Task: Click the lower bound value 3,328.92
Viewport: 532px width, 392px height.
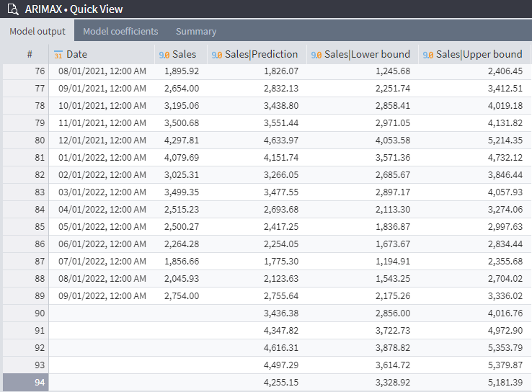Action: [393, 383]
